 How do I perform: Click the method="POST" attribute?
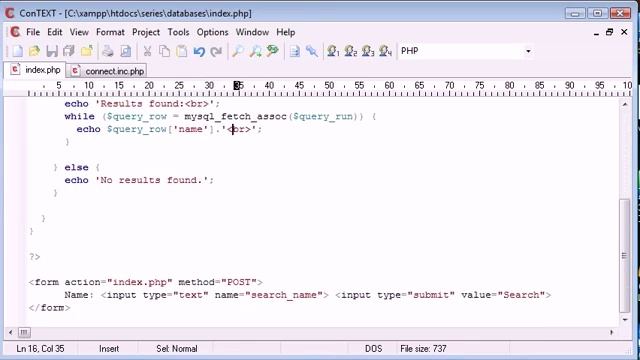(218, 282)
